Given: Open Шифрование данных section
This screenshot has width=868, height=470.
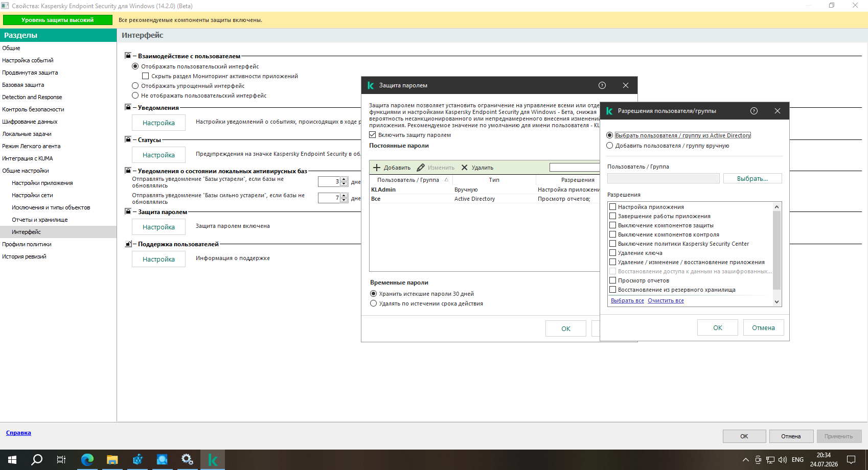Looking at the screenshot, I should point(30,122).
